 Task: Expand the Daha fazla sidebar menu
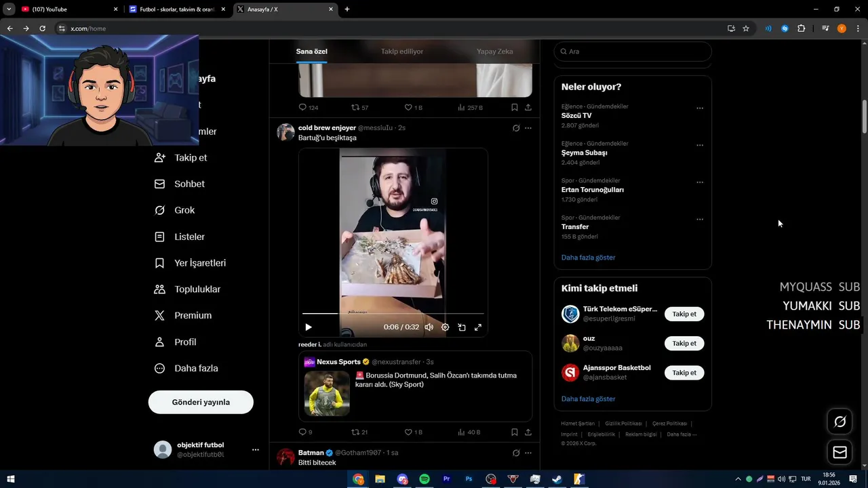tap(186, 368)
